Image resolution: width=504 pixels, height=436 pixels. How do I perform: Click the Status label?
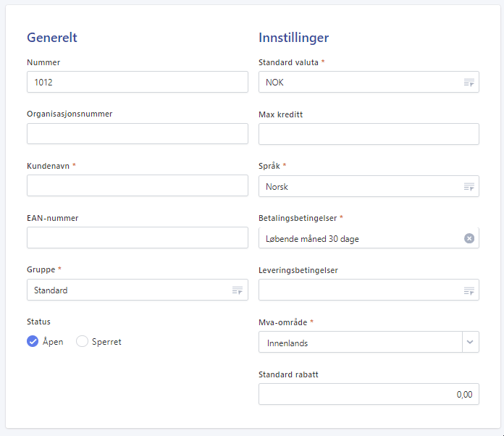coord(38,322)
